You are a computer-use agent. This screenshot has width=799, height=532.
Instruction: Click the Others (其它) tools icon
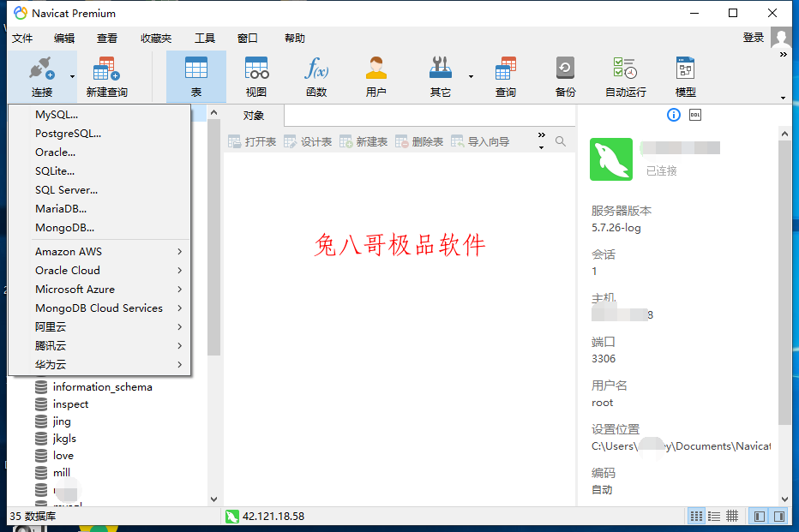(441, 69)
